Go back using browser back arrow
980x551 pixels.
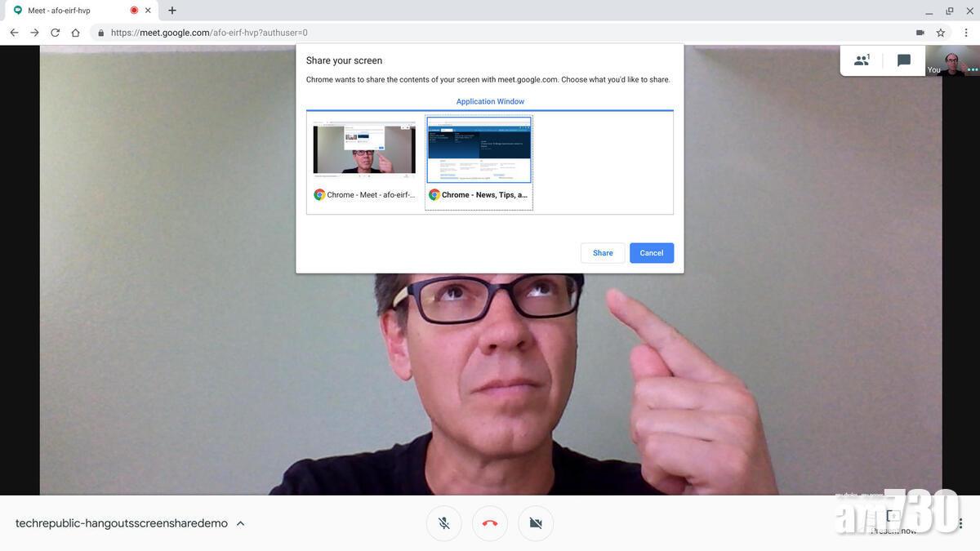coord(14,33)
